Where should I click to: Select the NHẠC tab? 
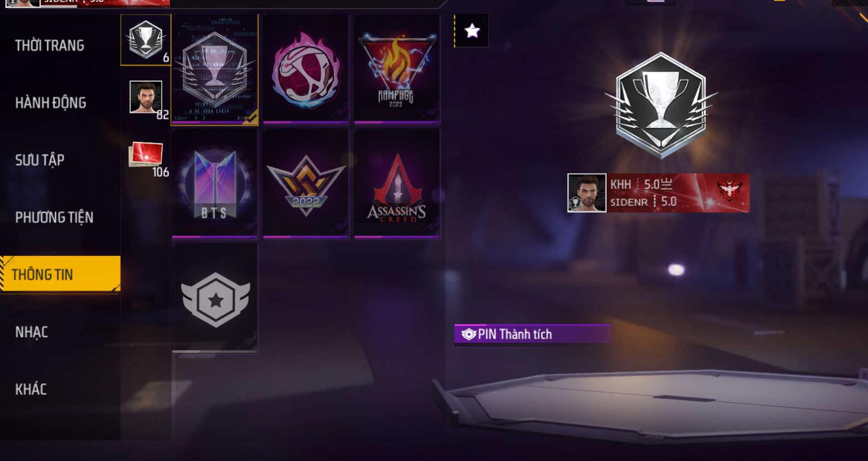[32, 332]
